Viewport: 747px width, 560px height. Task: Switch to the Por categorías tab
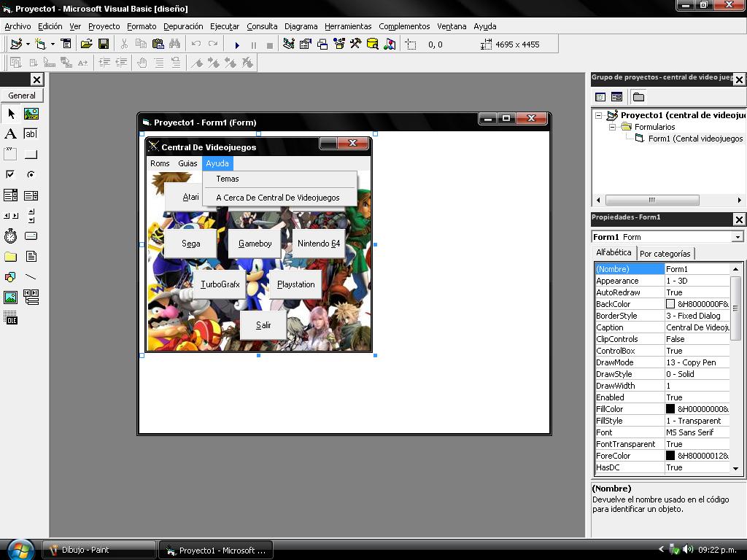click(665, 254)
